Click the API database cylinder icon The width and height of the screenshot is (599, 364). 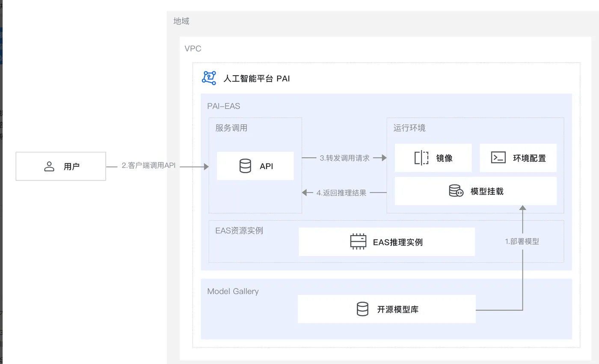245,166
